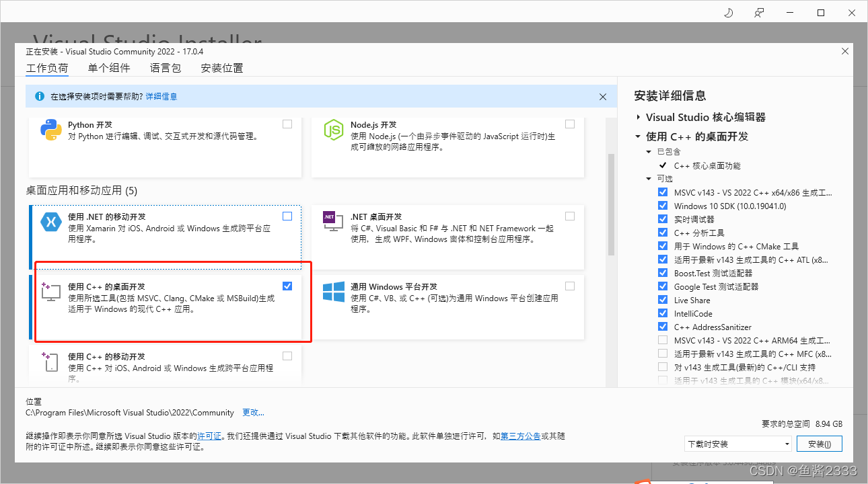The width and height of the screenshot is (868, 484).
Task: Open the 详细信息 help link
Action: 161,97
